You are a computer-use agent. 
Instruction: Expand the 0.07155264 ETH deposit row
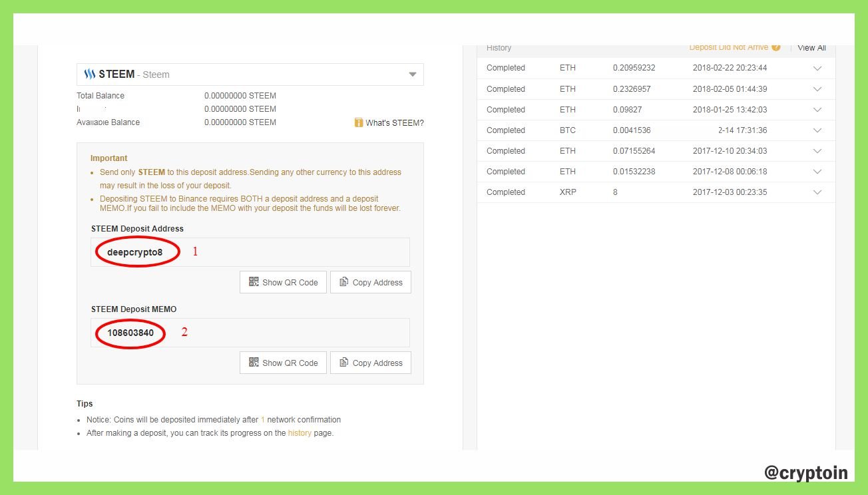817,151
